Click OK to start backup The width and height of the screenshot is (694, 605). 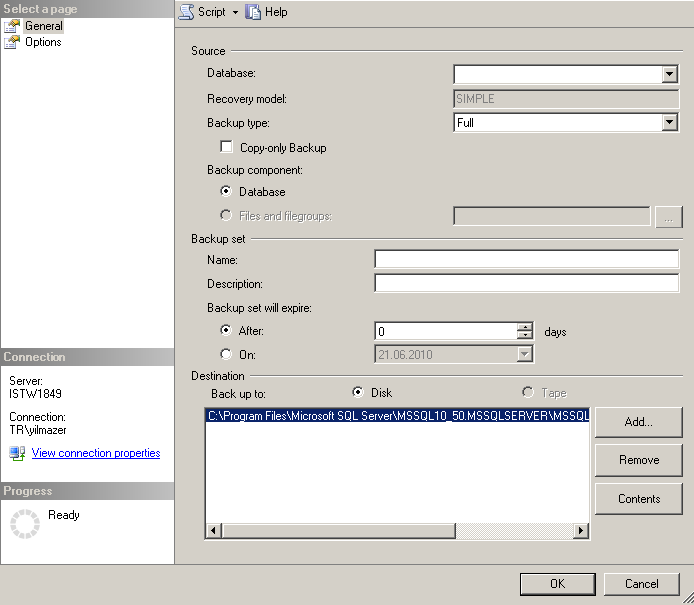tap(558, 584)
